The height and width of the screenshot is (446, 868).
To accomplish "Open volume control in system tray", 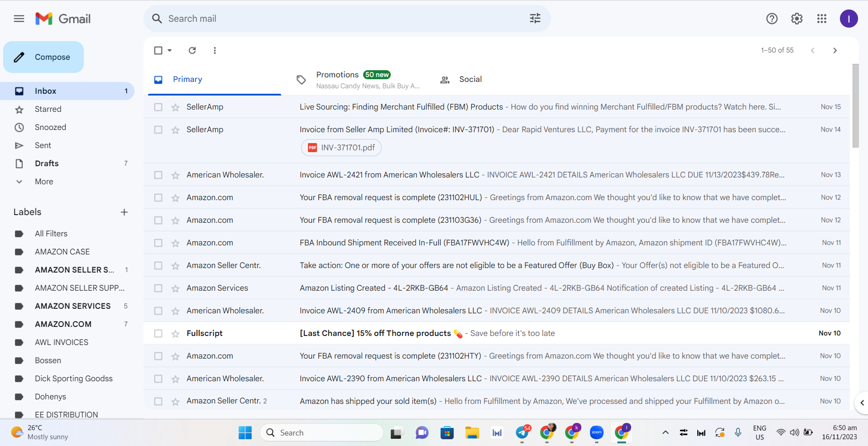I will click(794, 432).
